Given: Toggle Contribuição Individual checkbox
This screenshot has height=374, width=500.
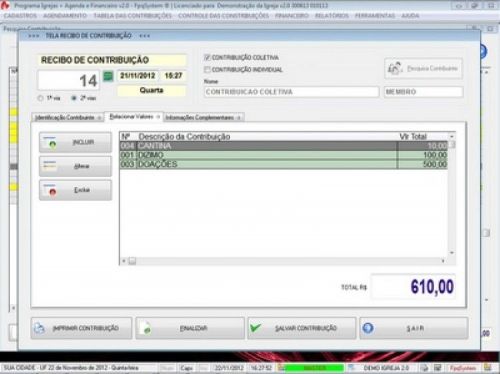Looking at the screenshot, I should tap(207, 69).
